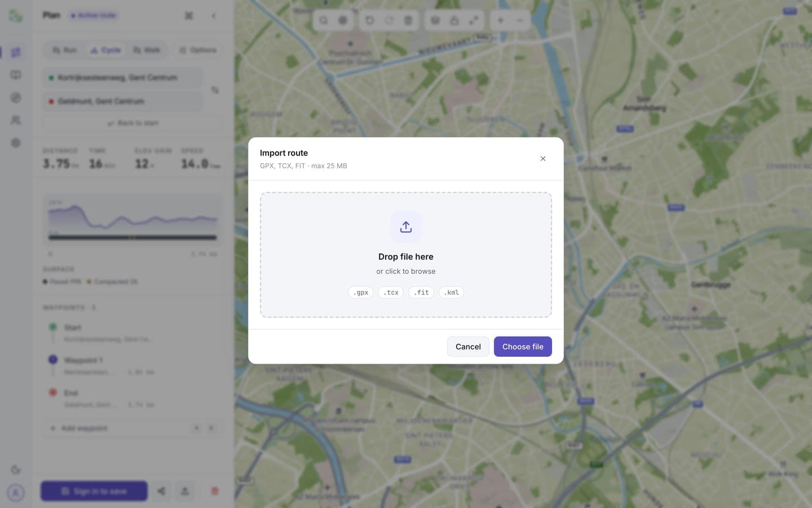Click the trash icon in map toolbar
Screen dimensions: 812x508
(x=408, y=20)
